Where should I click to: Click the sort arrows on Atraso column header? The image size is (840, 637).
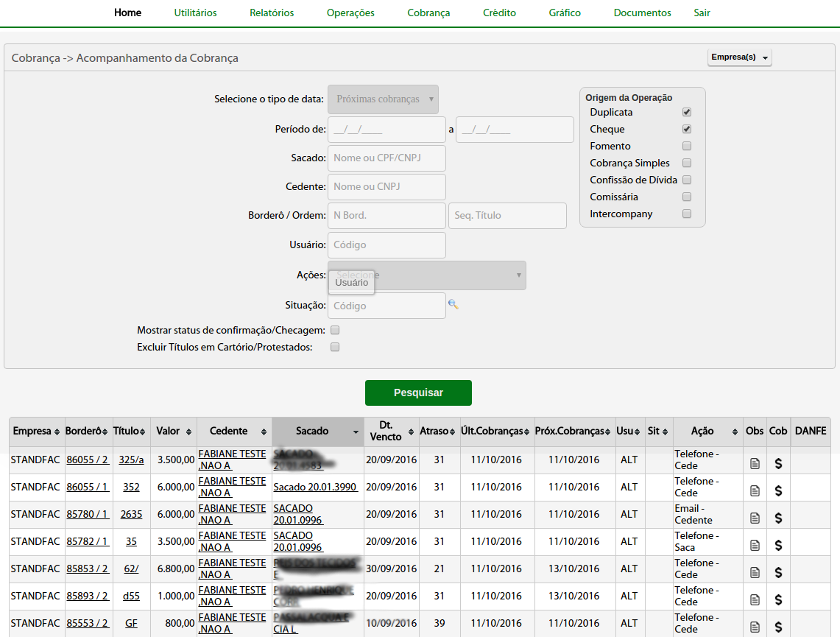coord(452,432)
